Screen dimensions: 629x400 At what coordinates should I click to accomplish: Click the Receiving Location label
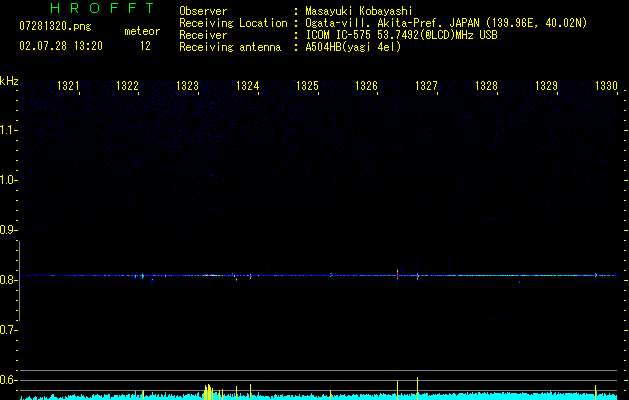pyautogui.click(x=233, y=23)
